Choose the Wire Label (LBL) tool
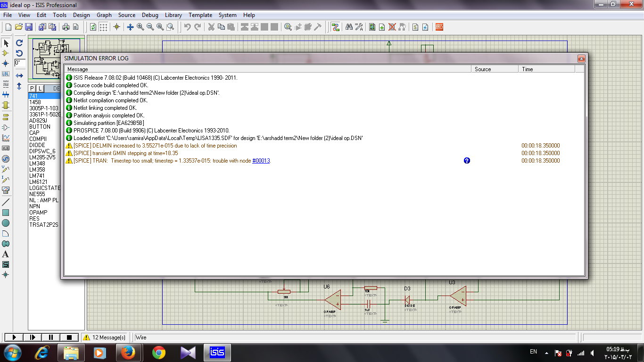 tap(6, 74)
